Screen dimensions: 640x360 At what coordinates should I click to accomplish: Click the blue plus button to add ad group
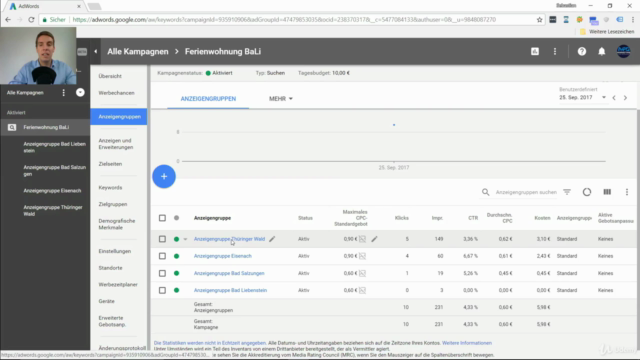tap(164, 176)
